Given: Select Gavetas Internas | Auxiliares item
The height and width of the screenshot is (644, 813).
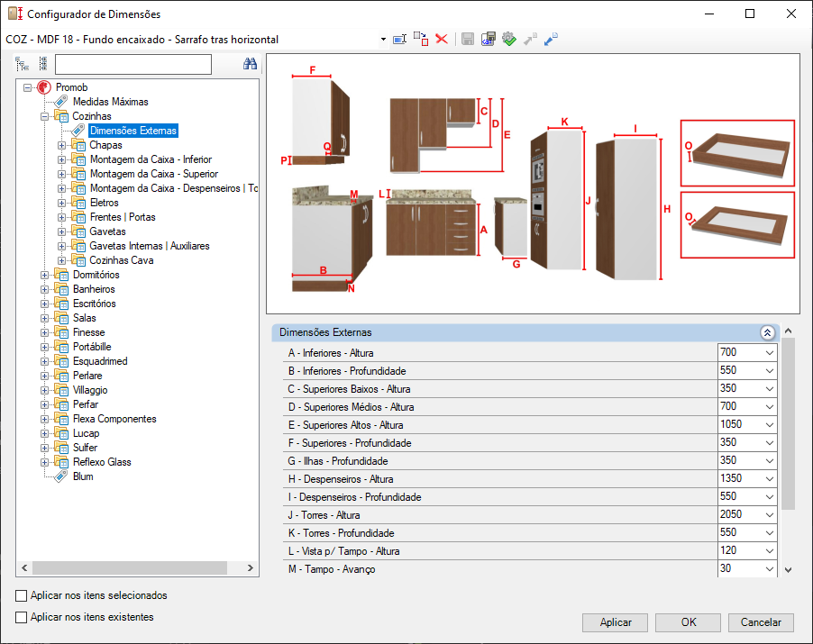Looking at the screenshot, I should tap(150, 246).
